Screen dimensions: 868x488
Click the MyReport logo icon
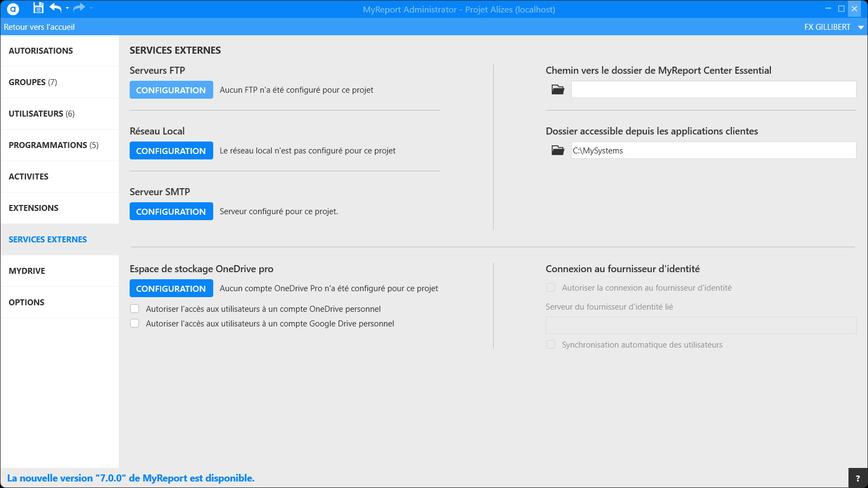(x=13, y=9)
